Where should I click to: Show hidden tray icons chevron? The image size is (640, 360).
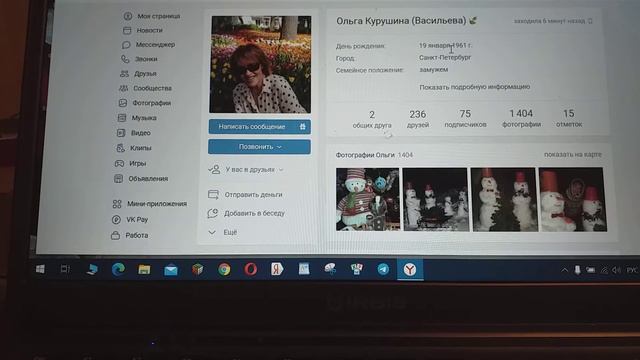(x=564, y=270)
